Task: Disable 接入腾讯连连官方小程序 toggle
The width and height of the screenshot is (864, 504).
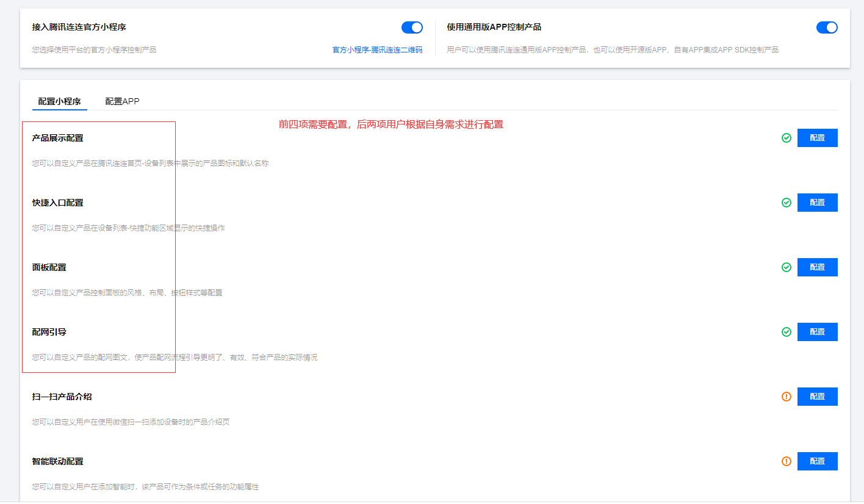Action: [x=412, y=27]
